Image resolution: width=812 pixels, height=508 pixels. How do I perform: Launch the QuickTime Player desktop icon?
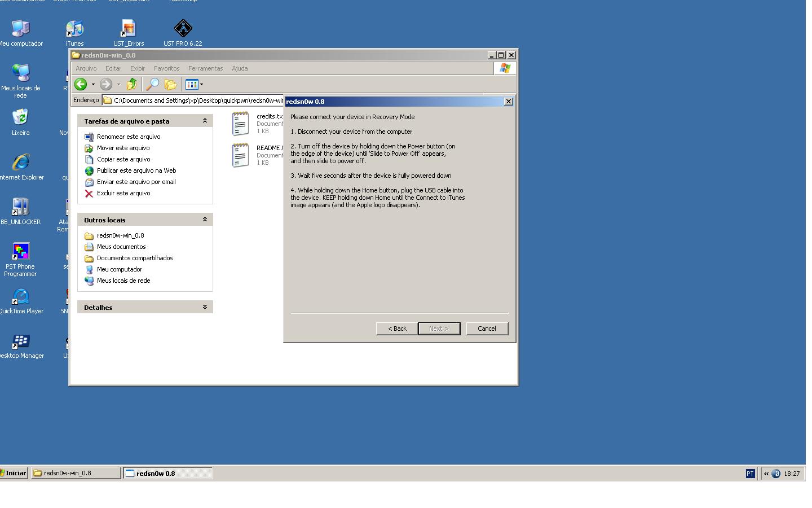(20, 296)
